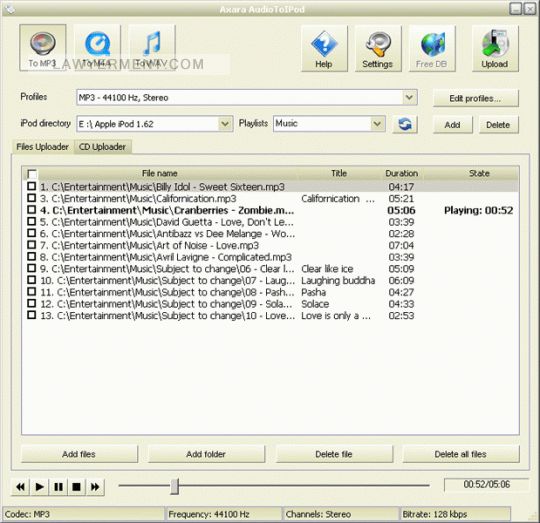
Task: Expand the iPod directory dropdown arrow
Action: (x=225, y=124)
